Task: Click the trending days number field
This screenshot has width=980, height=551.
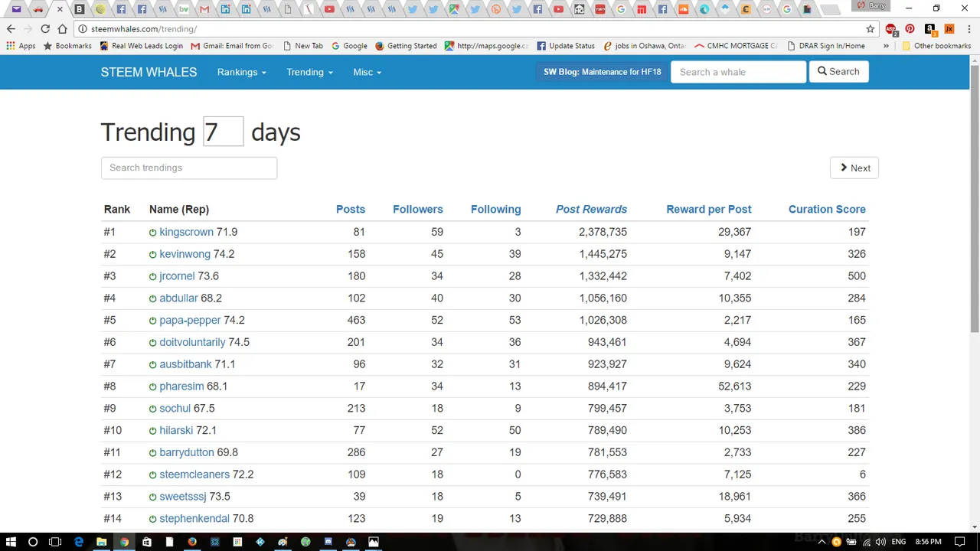Action: point(223,132)
